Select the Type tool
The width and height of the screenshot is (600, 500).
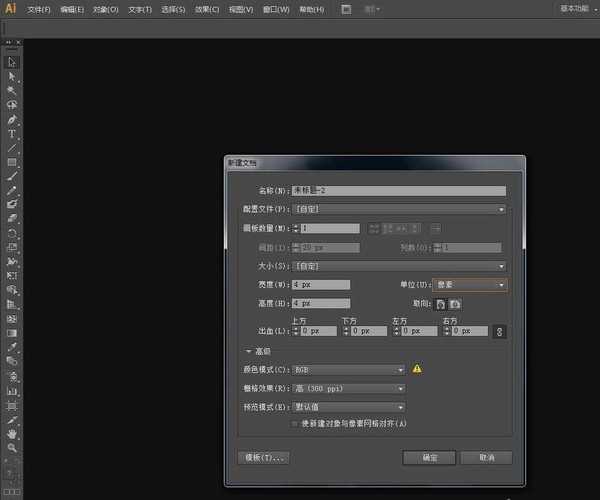(x=12, y=134)
